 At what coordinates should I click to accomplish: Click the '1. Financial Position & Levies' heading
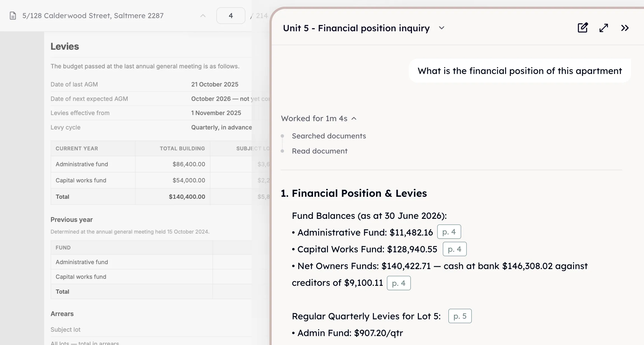click(354, 193)
